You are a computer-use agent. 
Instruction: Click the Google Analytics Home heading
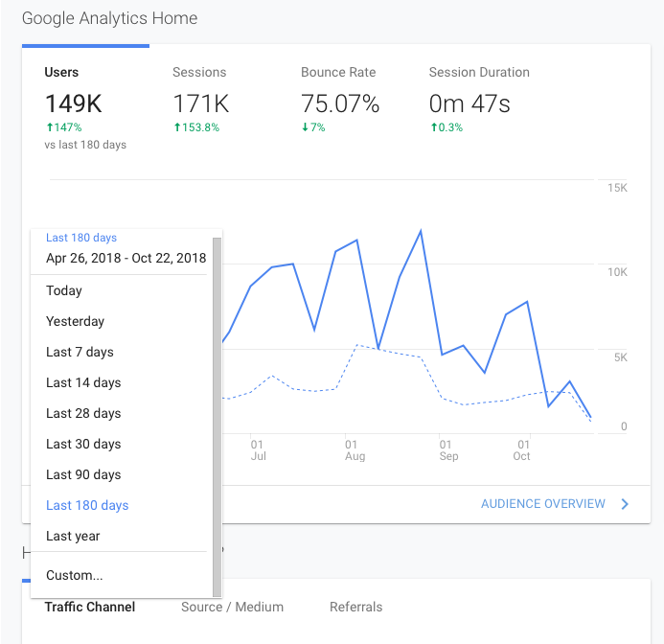[x=109, y=18]
